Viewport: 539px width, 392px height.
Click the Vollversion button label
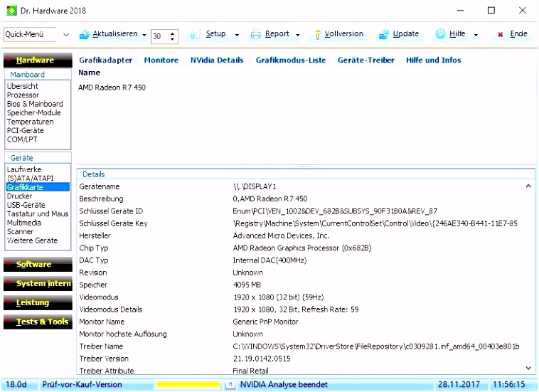point(343,33)
